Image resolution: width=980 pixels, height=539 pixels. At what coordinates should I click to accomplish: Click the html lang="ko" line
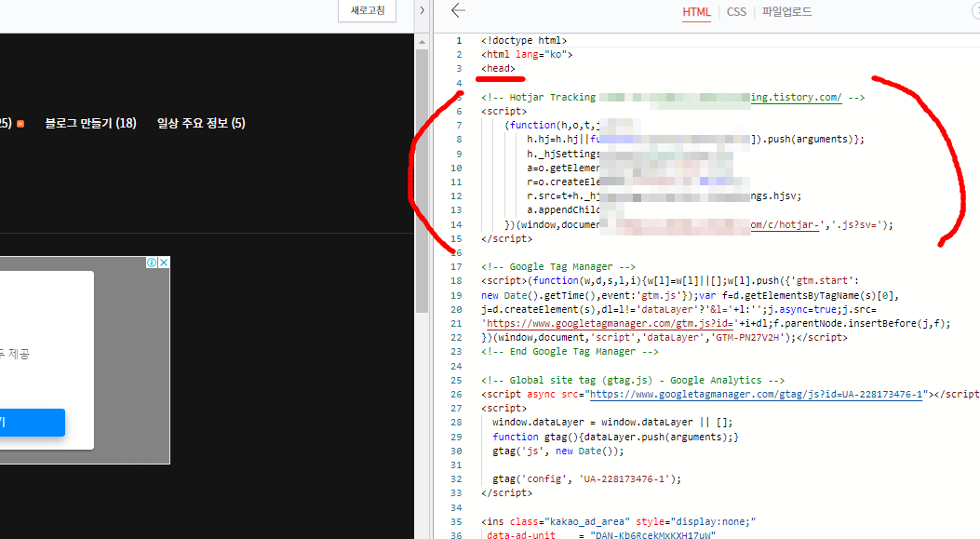click(527, 54)
